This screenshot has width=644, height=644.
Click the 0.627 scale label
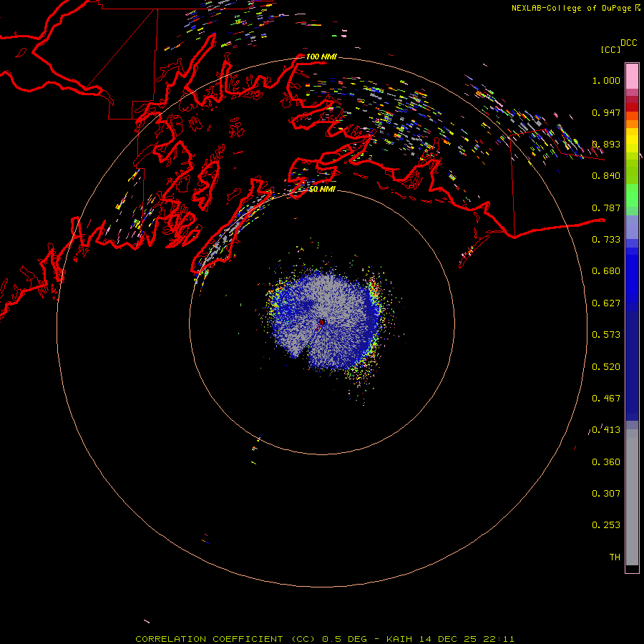606,303
